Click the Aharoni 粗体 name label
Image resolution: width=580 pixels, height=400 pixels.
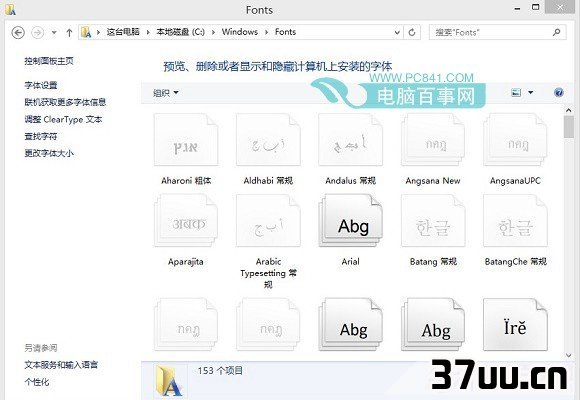186,181
